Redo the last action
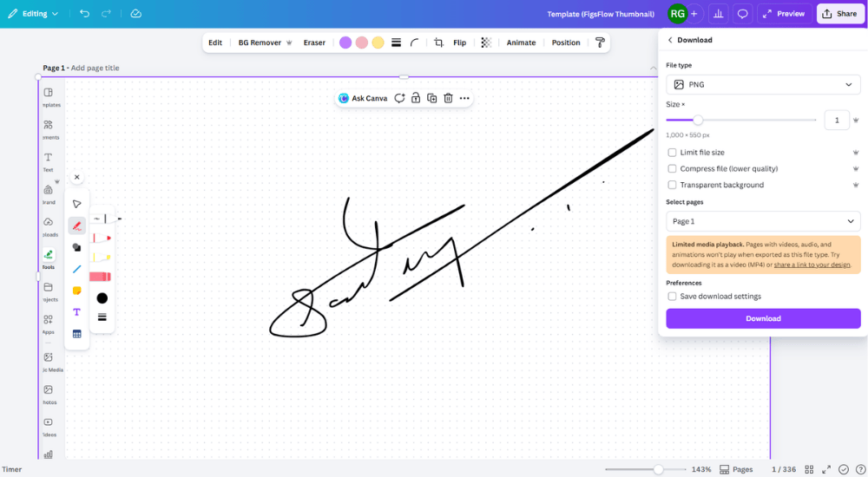 click(106, 13)
